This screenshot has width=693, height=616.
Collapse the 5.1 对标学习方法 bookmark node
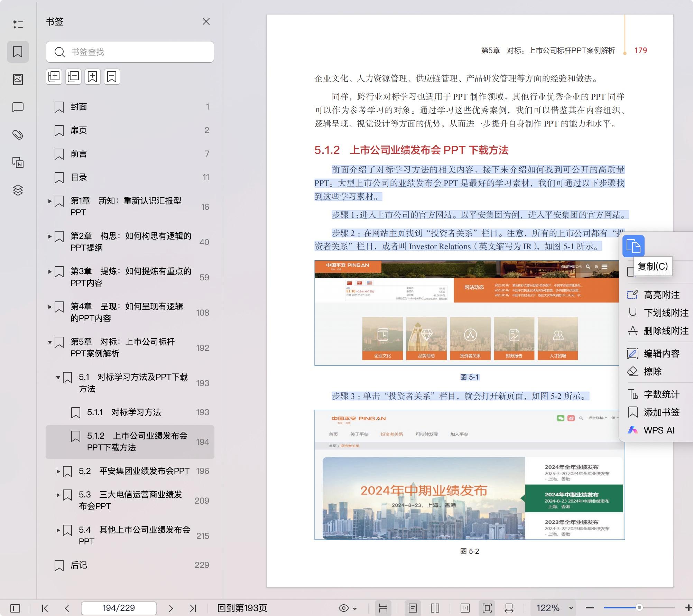coord(58,377)
